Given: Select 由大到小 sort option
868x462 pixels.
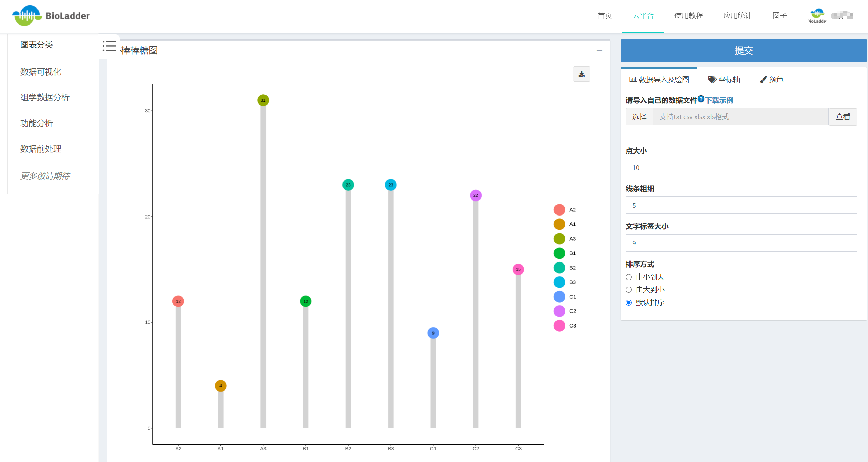Looking at the screenshot, I should point(629,290).
